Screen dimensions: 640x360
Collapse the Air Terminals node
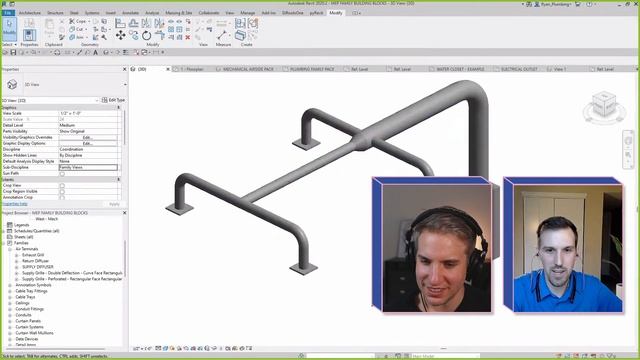pos(10,249)
